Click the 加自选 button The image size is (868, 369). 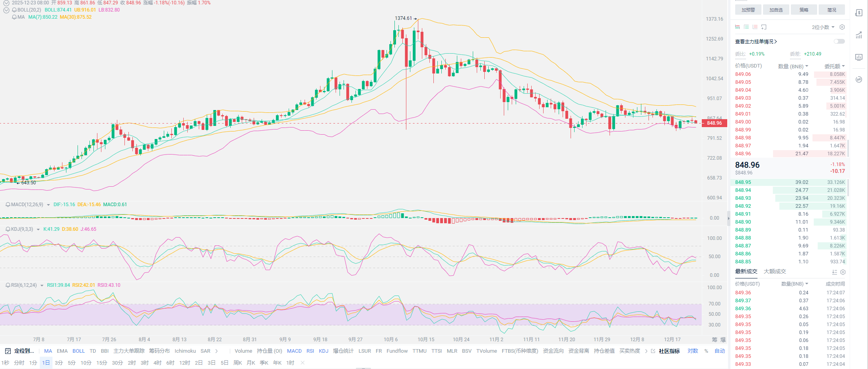click(776, 10)
